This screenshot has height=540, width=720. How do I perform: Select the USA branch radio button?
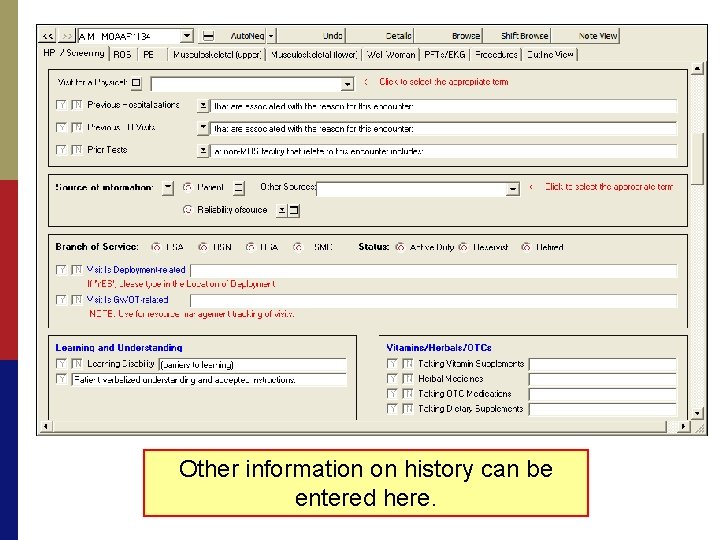coord(156,247)
